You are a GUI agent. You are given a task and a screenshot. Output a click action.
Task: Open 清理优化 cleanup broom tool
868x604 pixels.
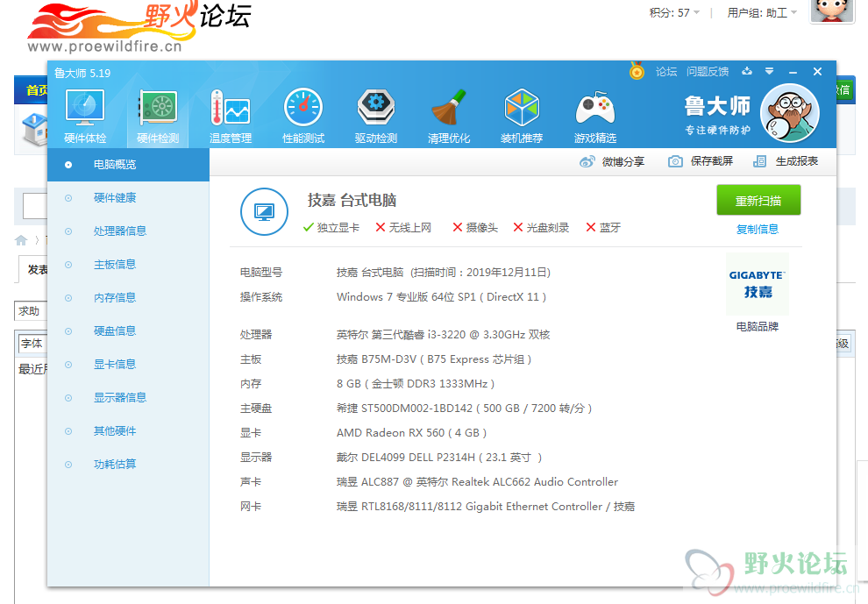pos(449,117)
